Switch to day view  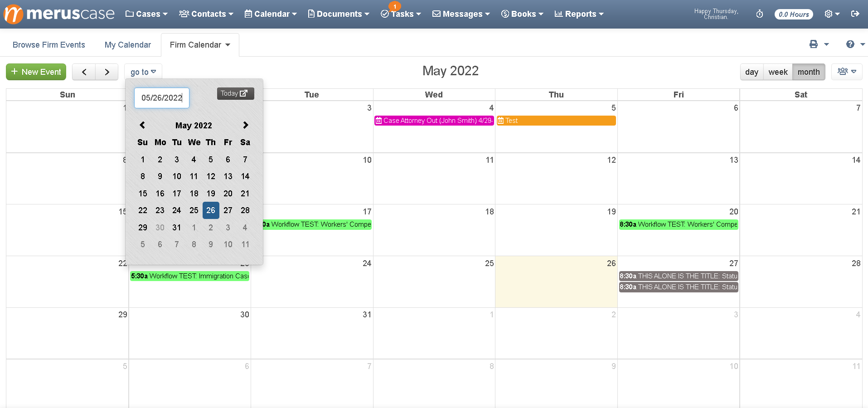tap(752, 72)
